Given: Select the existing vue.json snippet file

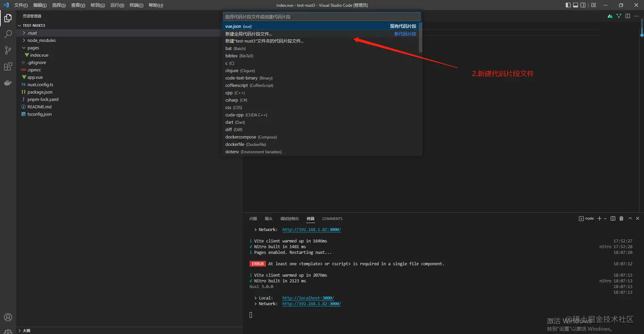Looking at the screenshot, I should [321, 26].
